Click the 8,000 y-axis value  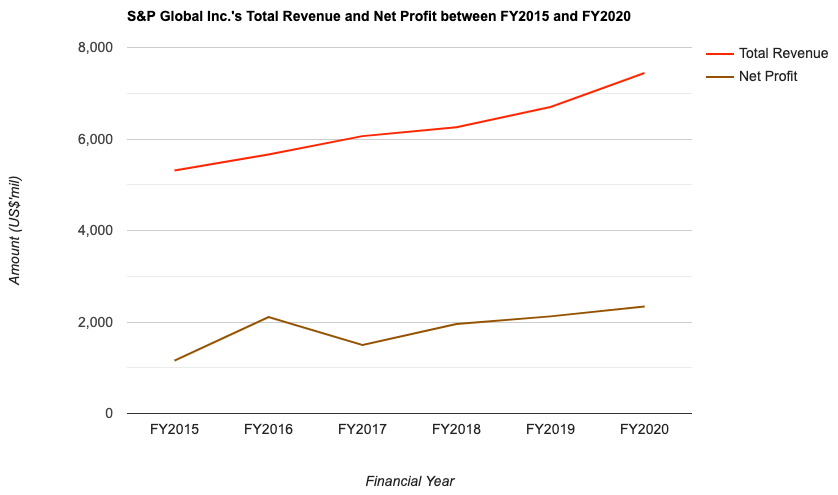[96, 48]
